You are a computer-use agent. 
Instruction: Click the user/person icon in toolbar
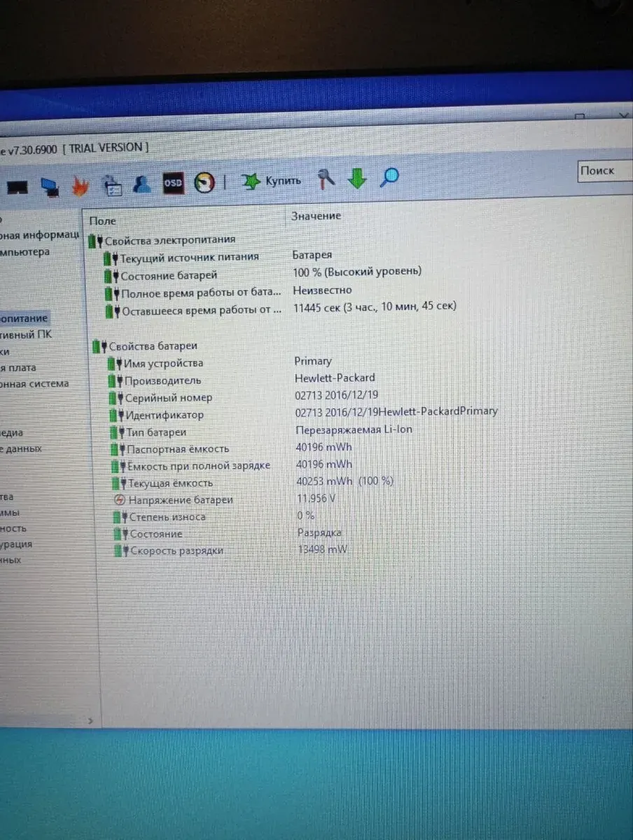coord(142,184)
